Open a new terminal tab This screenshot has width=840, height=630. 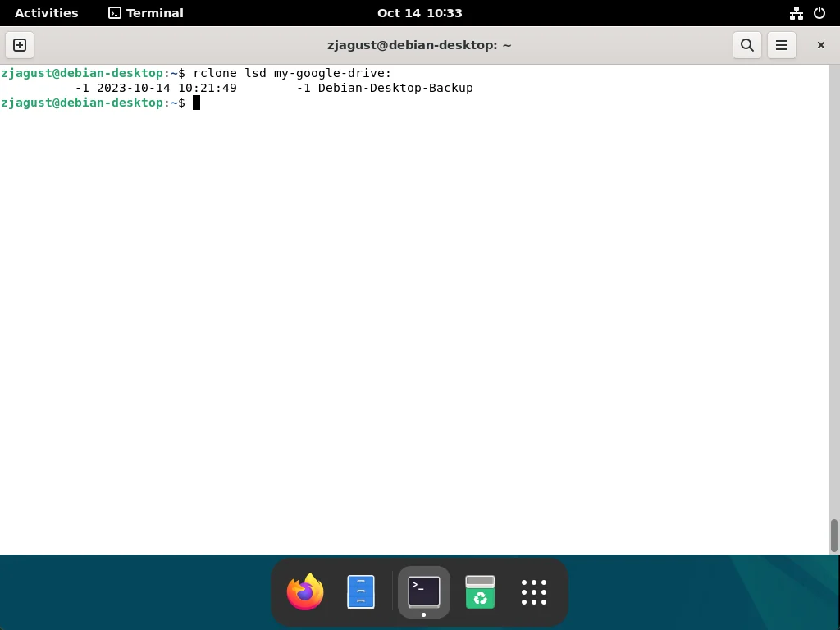click(20, 45)
